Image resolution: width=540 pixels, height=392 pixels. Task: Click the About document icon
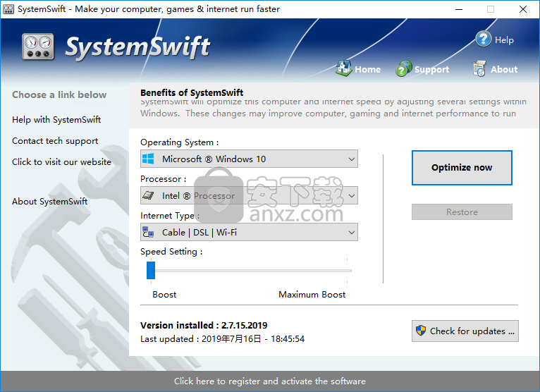(479, 68)
